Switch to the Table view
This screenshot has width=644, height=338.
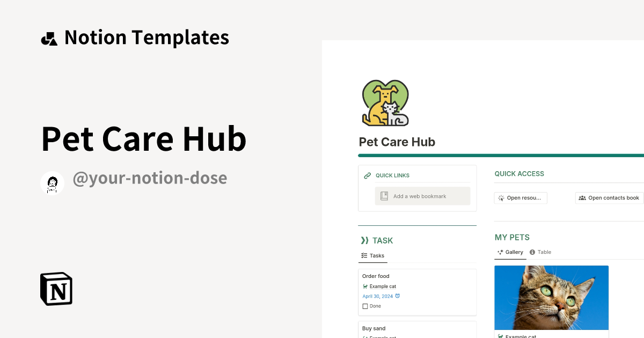coord(540,252)
